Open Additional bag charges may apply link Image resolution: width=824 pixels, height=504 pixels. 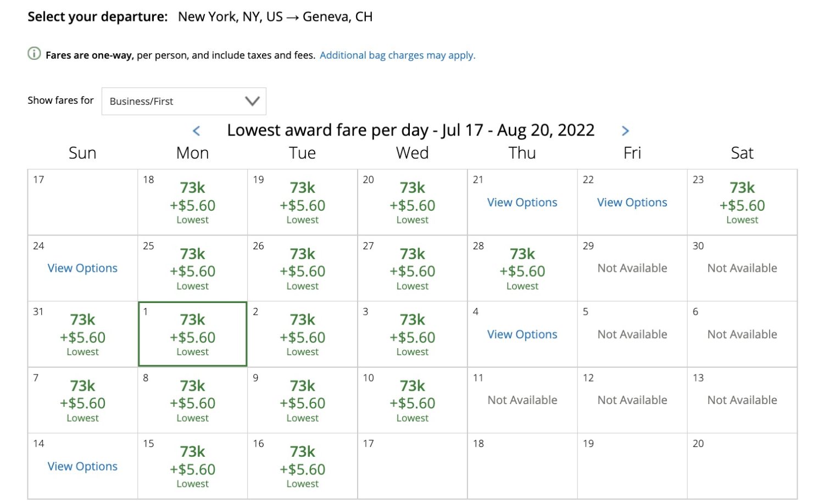[397, 55]
